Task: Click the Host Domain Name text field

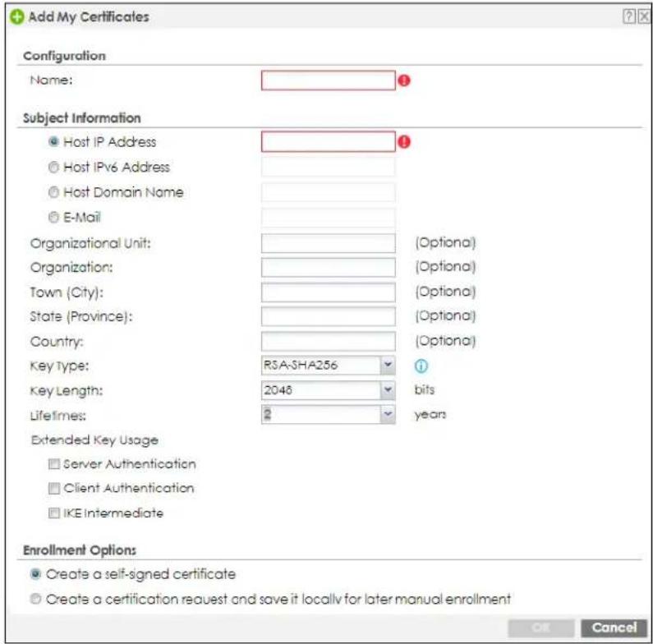Action: point(329,192)
